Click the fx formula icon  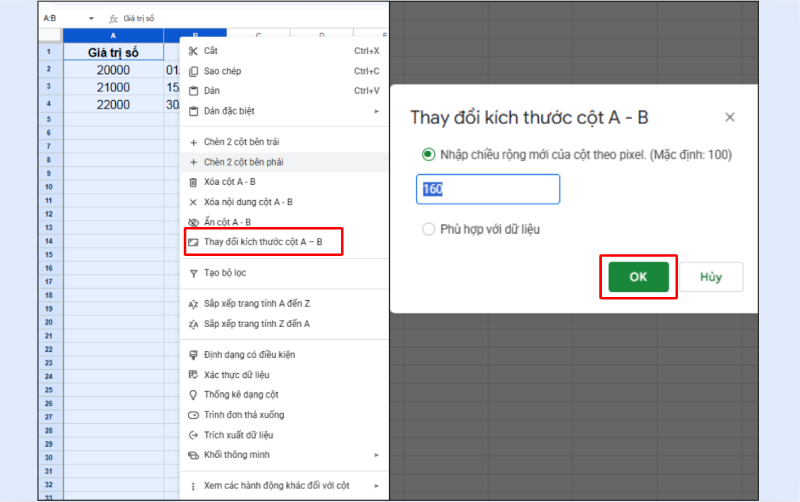(113, 19)
